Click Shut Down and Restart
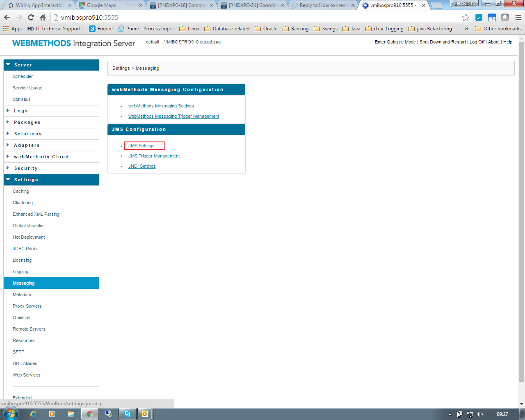This screenshot has height=420, width=525. tap(443, 42)
